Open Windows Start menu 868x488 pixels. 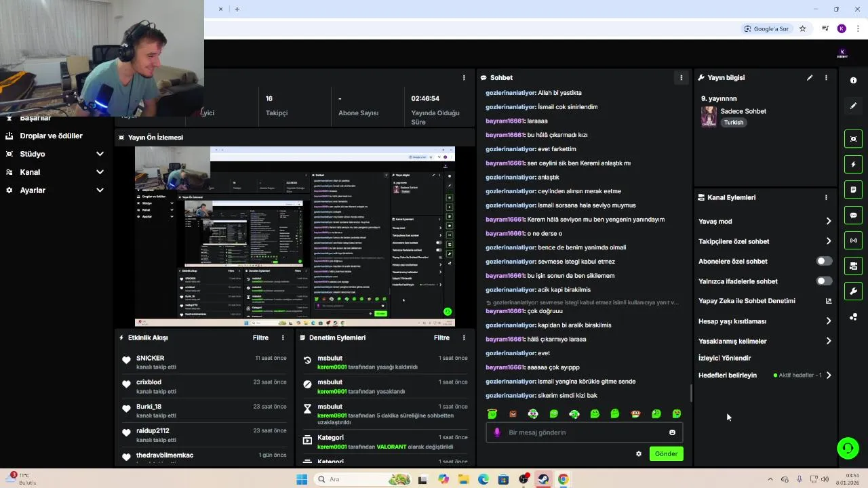(x=302, y=479)
